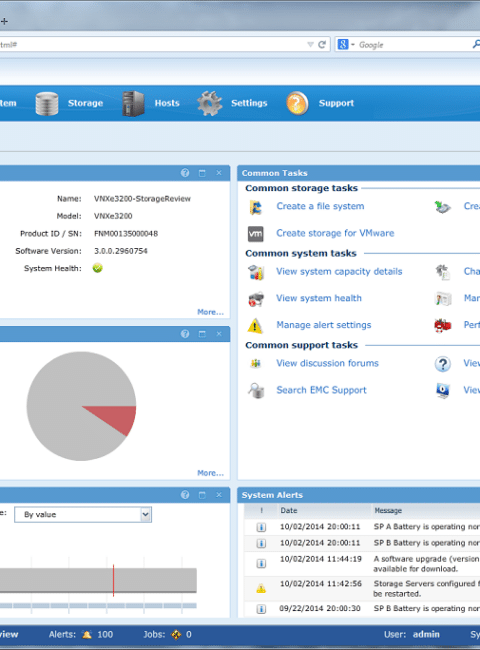Click the discussion forums people icon
480x650 pixels.
click(255, 364)
